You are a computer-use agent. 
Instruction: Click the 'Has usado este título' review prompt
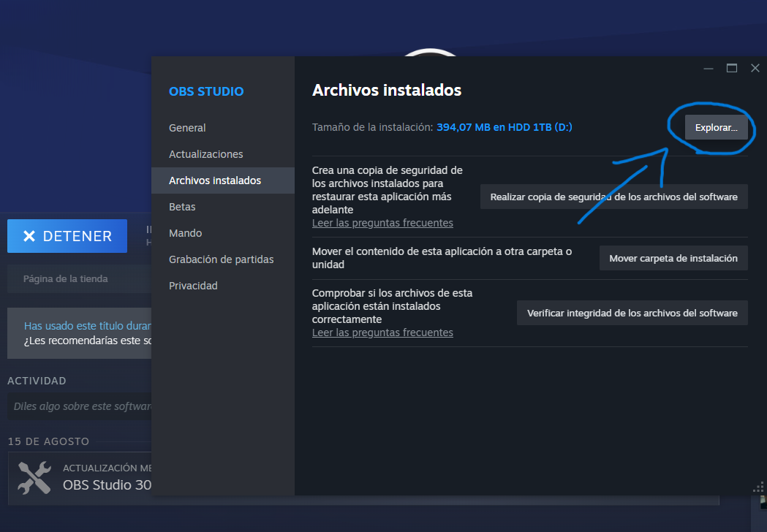[x=87, y=326]
